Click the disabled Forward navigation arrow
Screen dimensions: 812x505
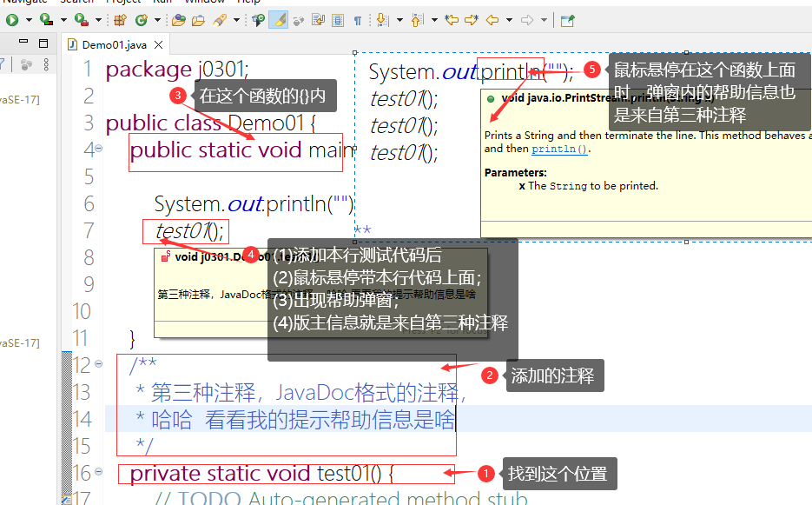(527, 20)
